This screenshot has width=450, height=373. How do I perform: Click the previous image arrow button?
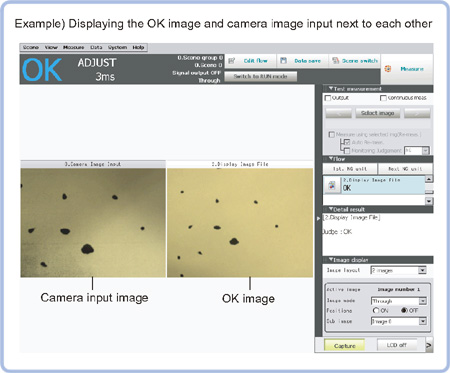(x=338, y=113)
